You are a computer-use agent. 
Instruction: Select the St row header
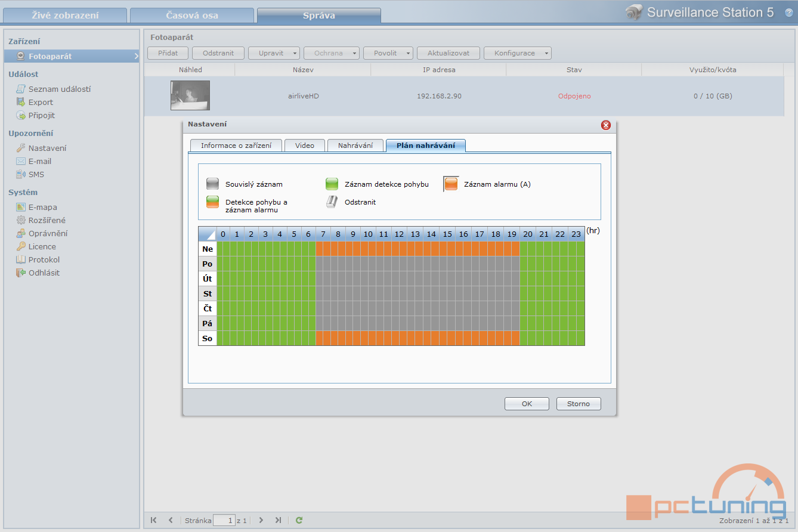pos(208,293)
